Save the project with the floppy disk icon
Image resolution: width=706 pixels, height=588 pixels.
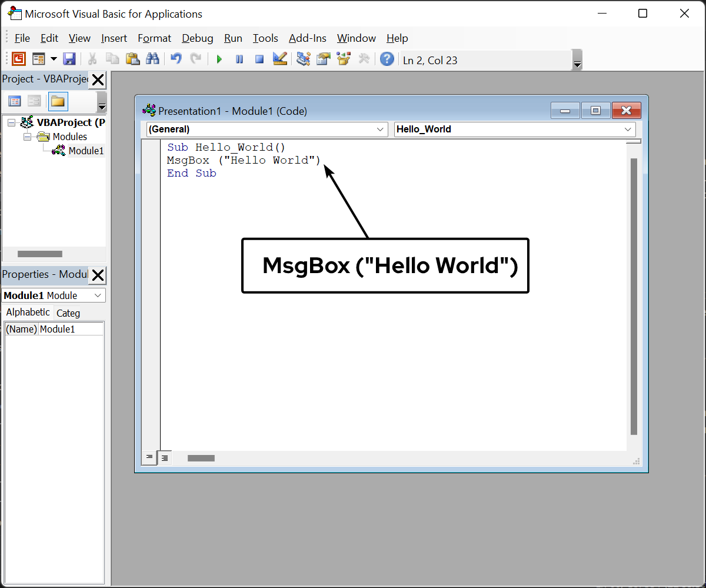tap(69, 59)
